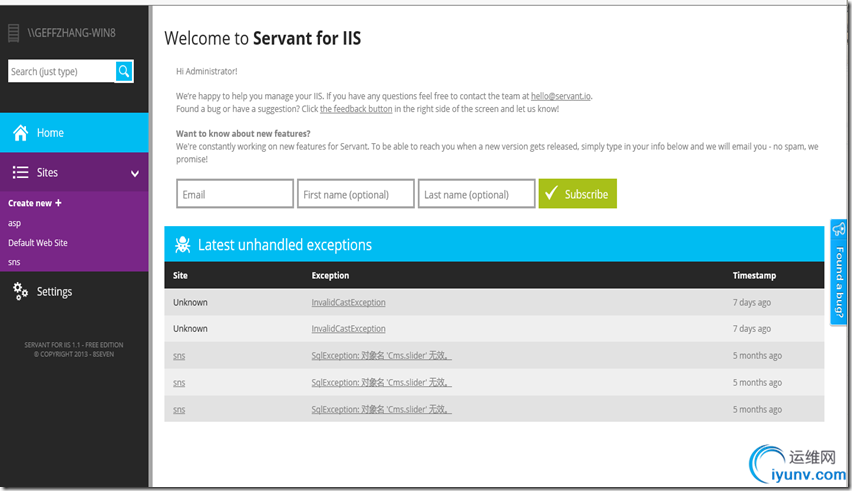
Task: Click Create new site link
Action: pyautogui.click(x=35, y=203)
